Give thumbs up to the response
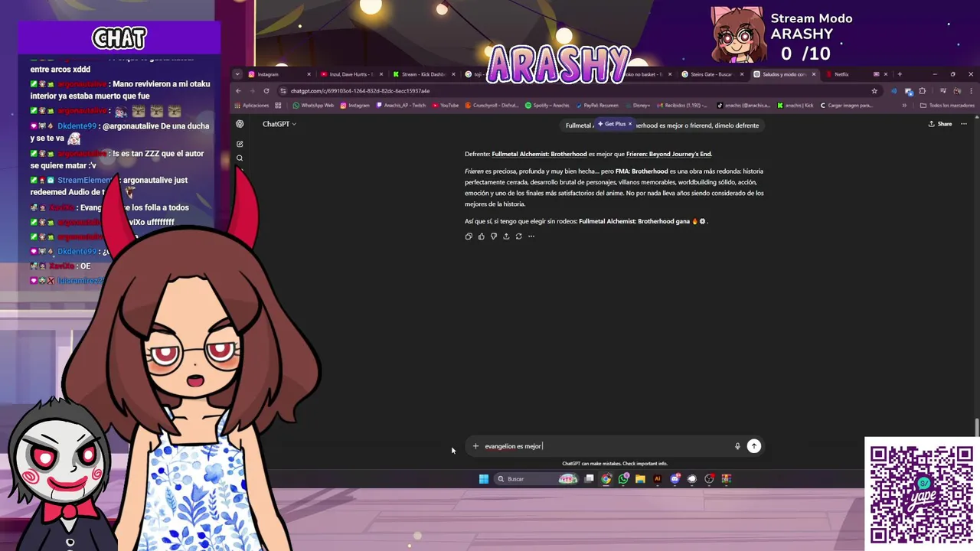 coord(481,236)
